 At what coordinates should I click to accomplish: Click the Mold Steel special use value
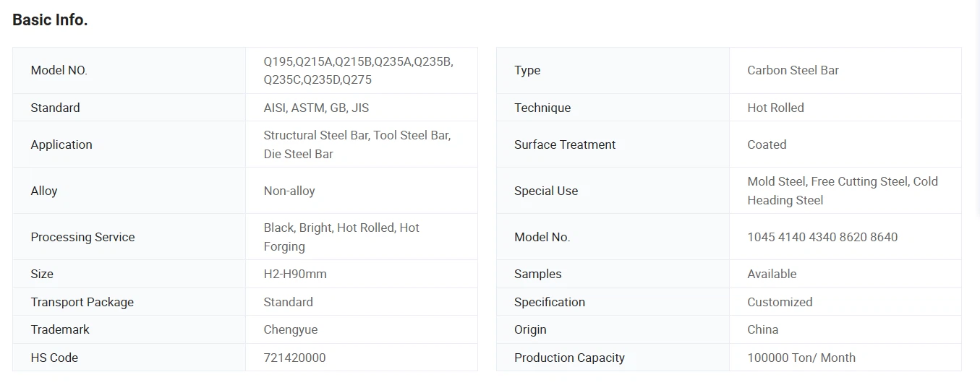(842, 191)
